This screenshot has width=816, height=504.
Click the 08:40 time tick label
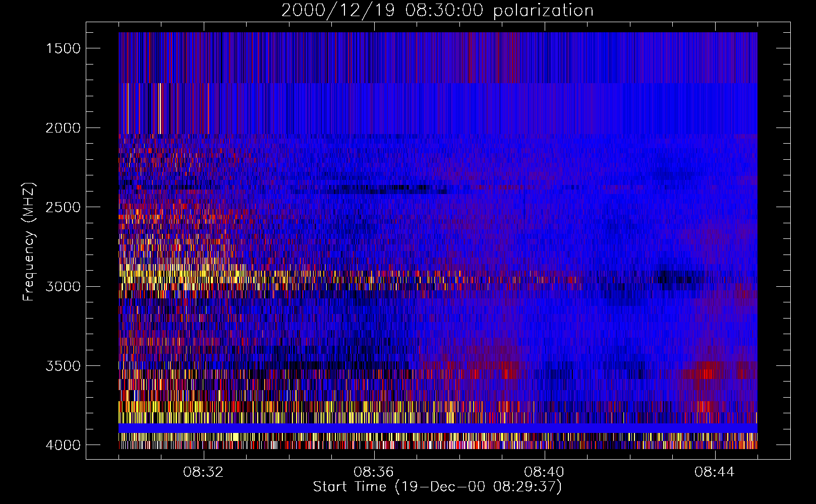click(x=544, y=472)
